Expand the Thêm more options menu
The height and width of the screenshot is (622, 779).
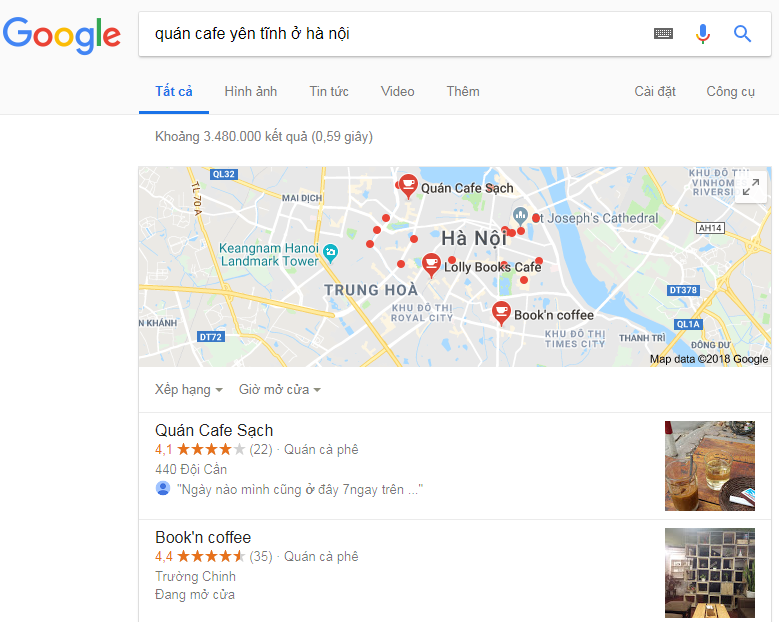point(463,91)
